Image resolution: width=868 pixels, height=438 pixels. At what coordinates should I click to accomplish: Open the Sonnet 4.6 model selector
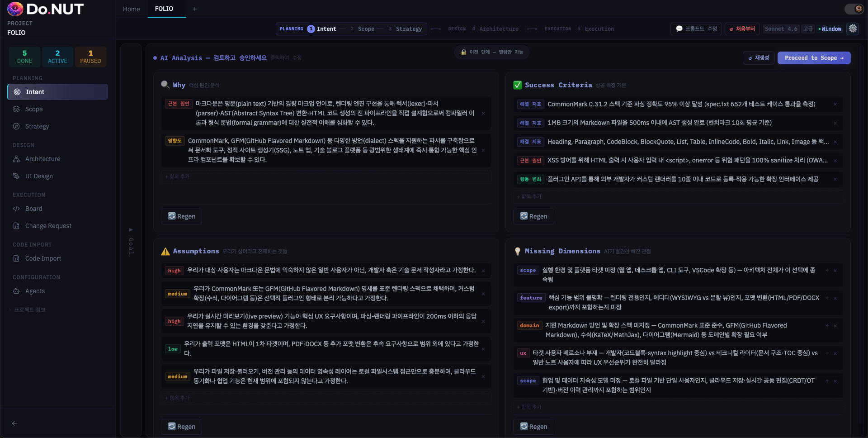click(781, 29)
